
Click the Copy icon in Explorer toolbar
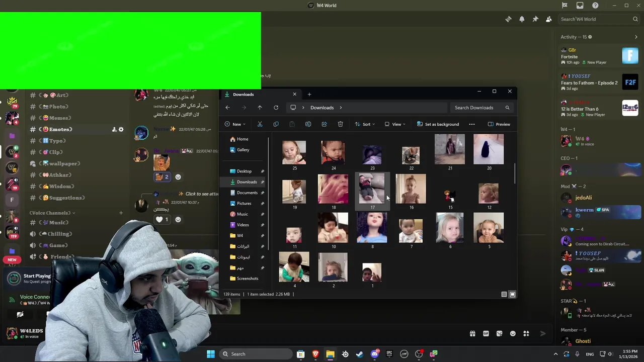point(276,124)
